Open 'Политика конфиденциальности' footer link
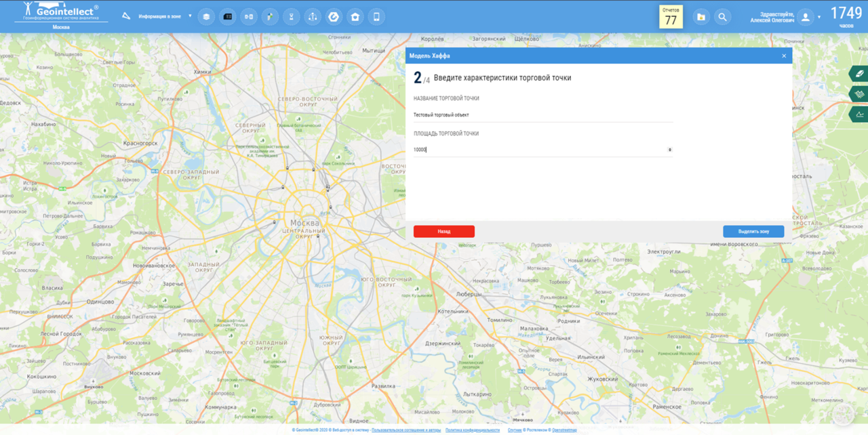The height and width of the screenshot is (435, 868). [473, 430]
